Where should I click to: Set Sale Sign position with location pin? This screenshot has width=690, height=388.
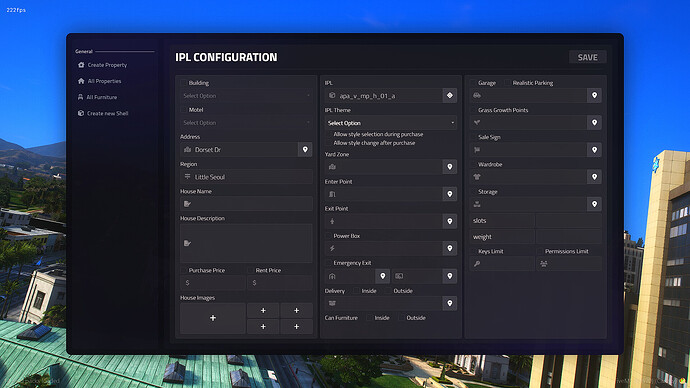point(595,150)
